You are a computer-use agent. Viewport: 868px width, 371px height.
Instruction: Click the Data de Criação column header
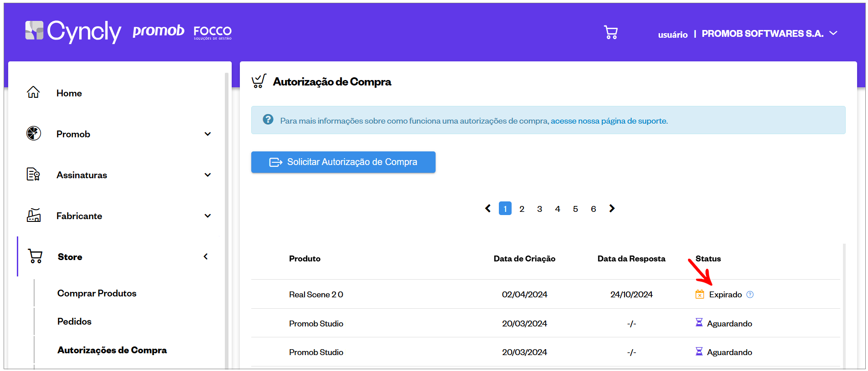coord(524,259)
